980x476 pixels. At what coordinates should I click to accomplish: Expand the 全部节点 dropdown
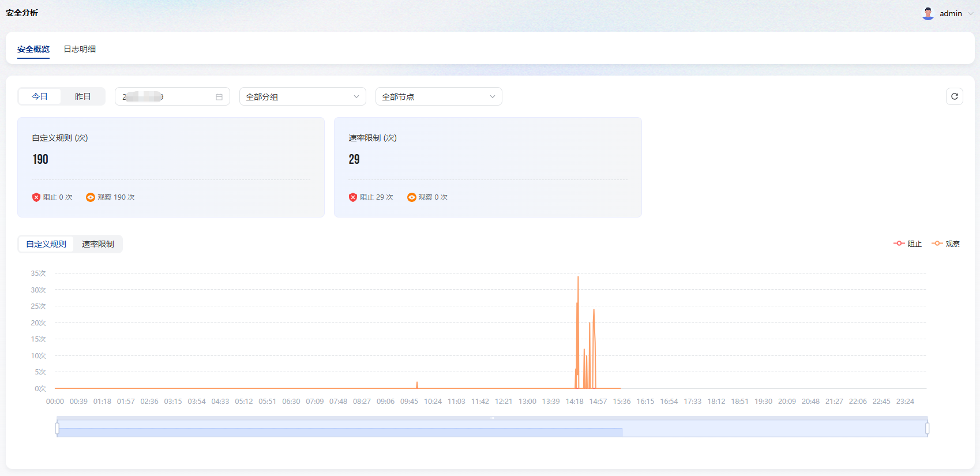(438, 96)
